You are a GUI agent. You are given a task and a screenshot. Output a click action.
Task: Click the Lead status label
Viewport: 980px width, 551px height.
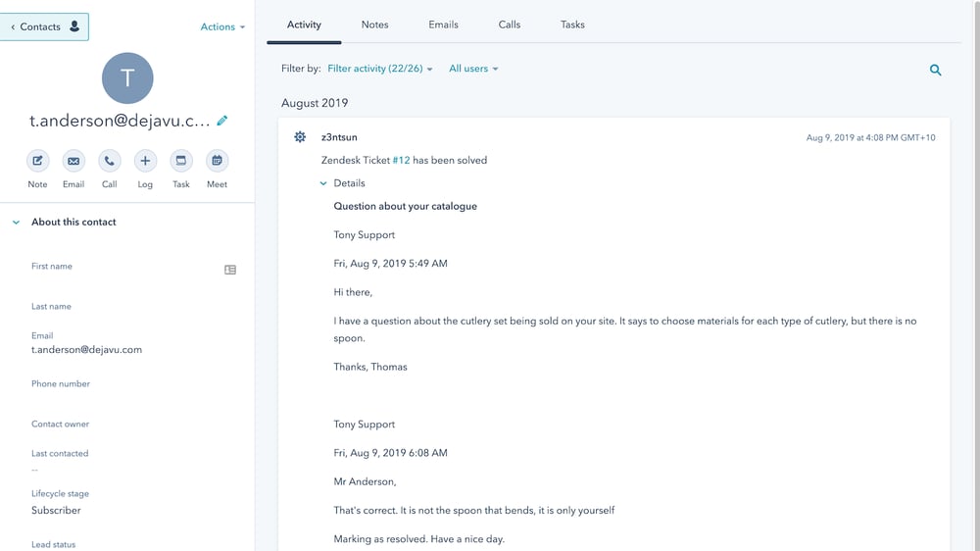(53, 545)
